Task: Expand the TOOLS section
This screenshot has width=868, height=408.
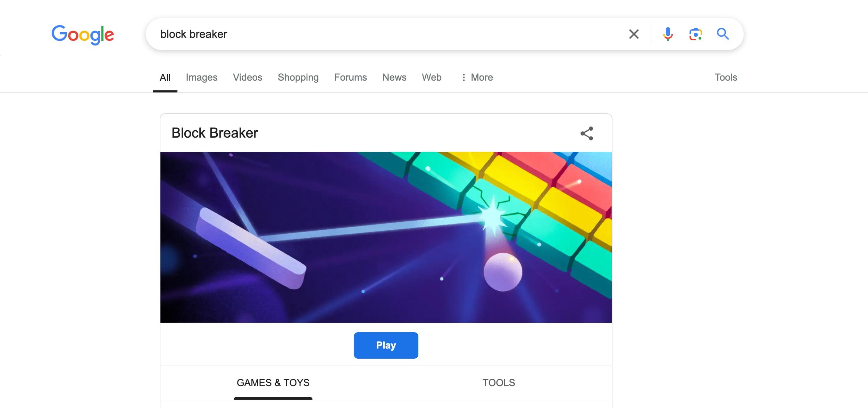Action: 498,382
